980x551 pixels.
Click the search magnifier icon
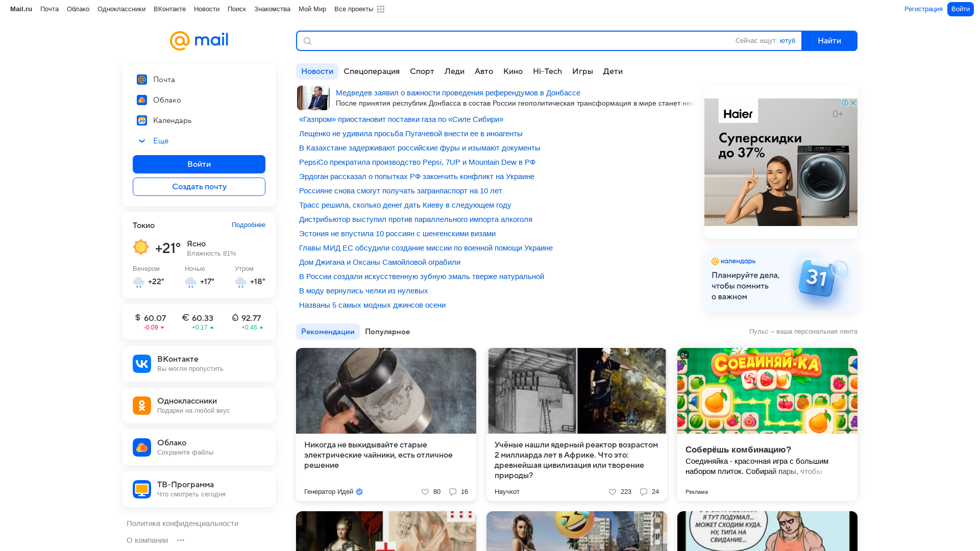pos(307,41)
